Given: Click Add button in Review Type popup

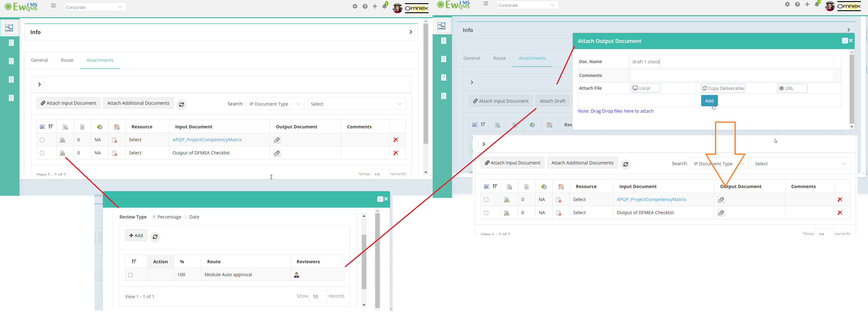Looking at the screenshot, I should [x=136, y=235].
